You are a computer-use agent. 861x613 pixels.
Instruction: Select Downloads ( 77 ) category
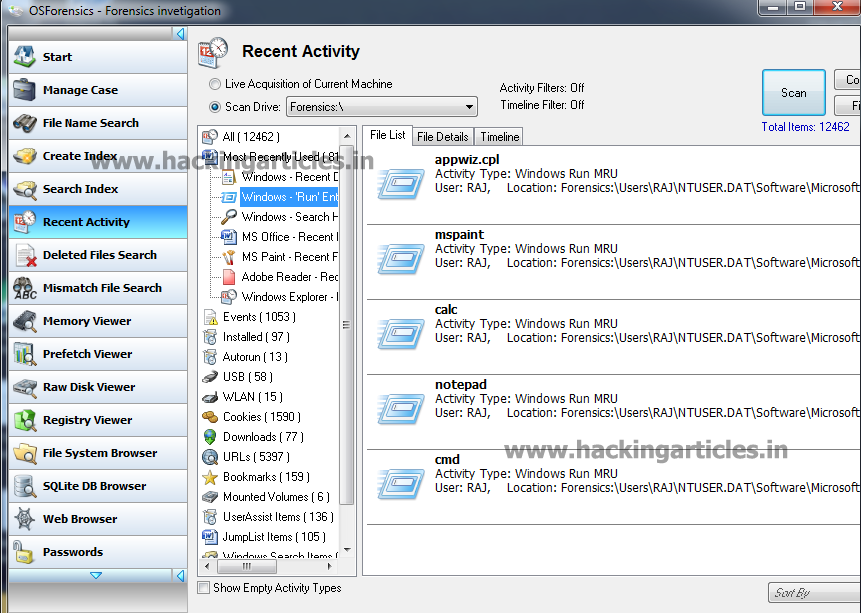[x=254, y=437]
